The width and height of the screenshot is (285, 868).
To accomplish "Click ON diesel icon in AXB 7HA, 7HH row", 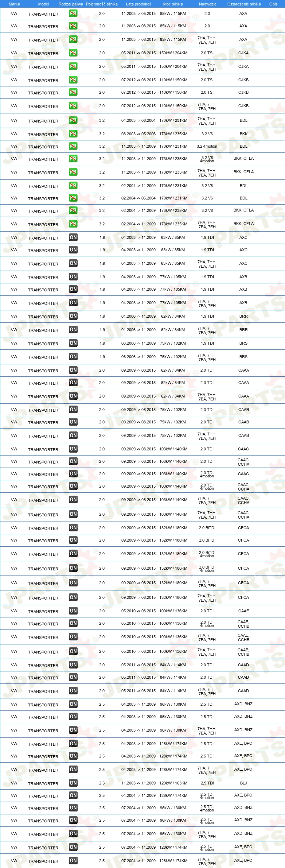I will click(x=73, y=303).
